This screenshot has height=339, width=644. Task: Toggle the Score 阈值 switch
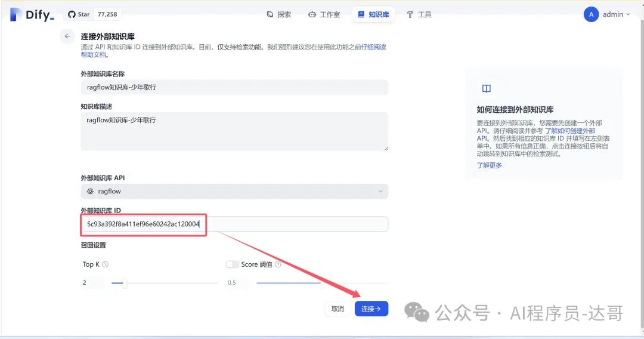pyautogui.click(x=233, y=264)
